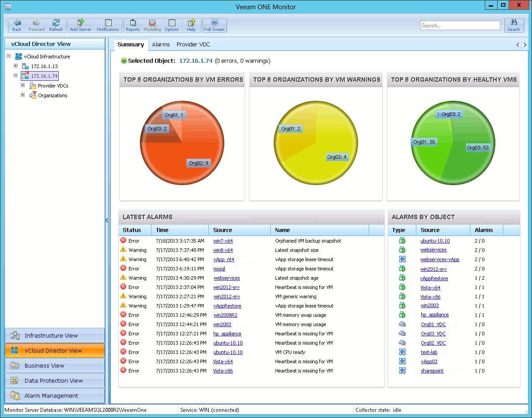
Task: Open Notifications from the toolbar
Action: [108, 25]
